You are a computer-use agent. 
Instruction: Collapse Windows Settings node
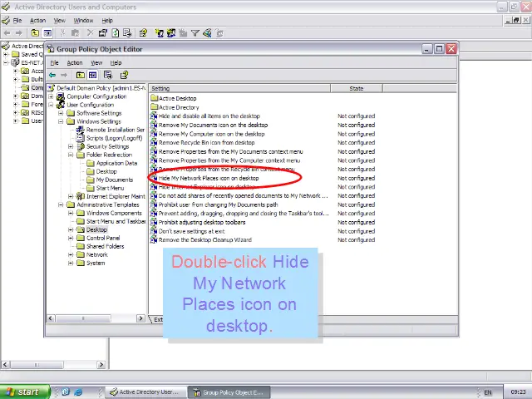point(61,121)
